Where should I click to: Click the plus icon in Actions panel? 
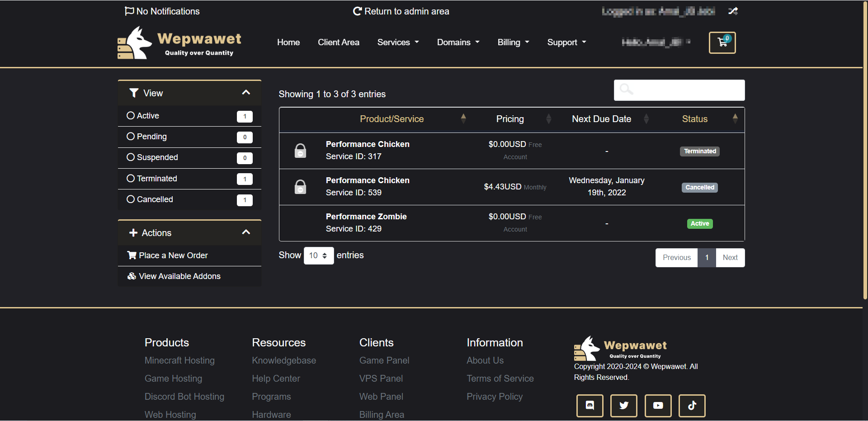[133, 233]
